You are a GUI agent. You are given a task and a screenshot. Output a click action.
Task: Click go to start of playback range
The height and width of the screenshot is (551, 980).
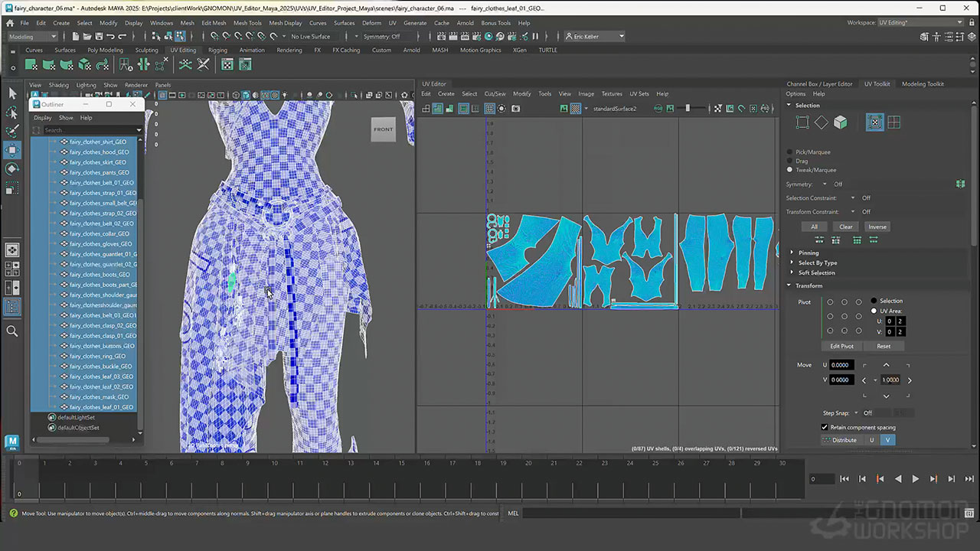click(x=844, y=479)
